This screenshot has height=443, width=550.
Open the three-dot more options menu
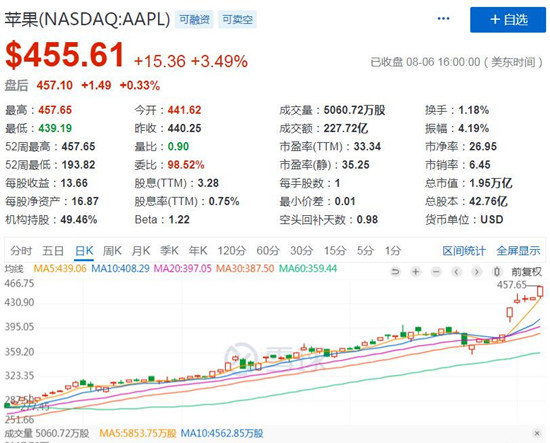[x=443, y=19]
